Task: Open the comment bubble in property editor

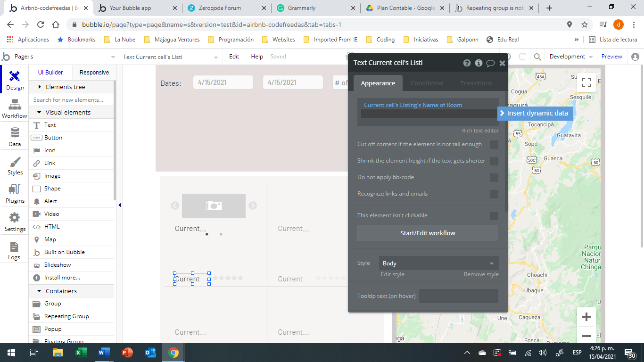Action: [x=490, y=63]
